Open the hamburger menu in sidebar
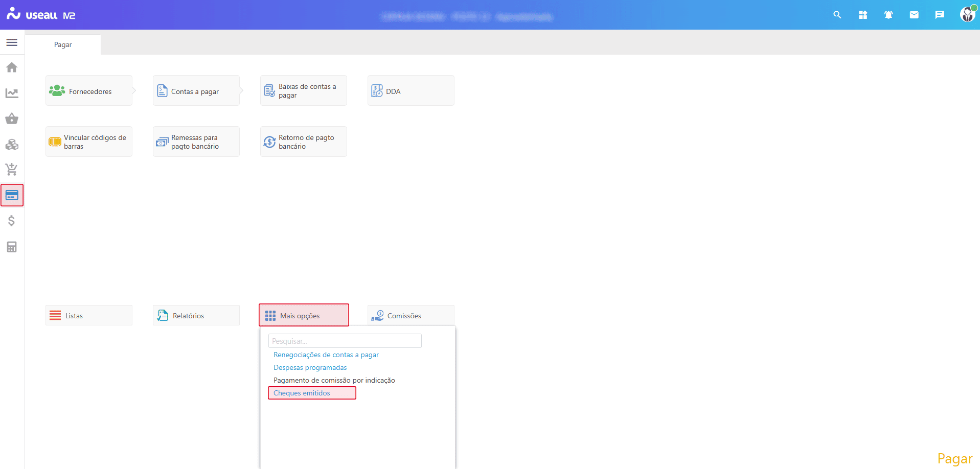The height and width of the screenshot is (469, 980). (x=12, y=42)
